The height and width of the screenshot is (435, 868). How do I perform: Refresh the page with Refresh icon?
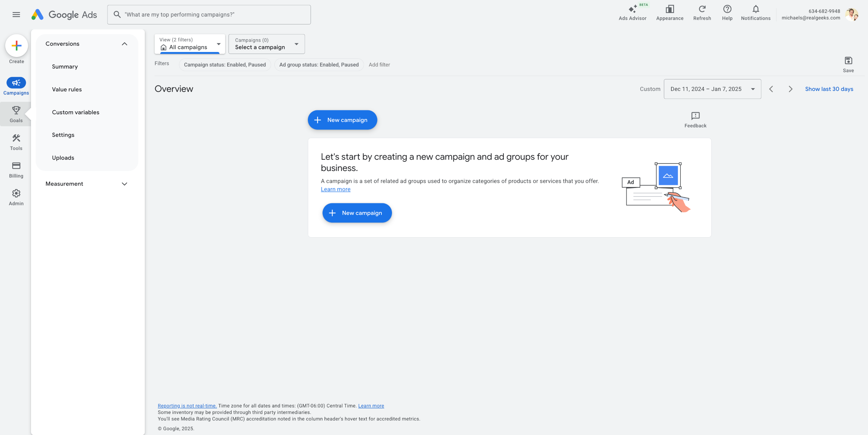tap(702, 10)
